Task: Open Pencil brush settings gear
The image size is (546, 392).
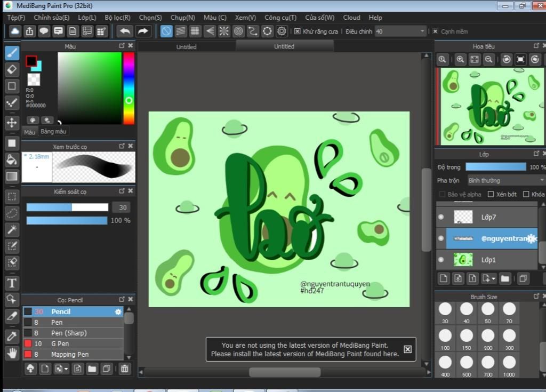Action: coord(118,312)
